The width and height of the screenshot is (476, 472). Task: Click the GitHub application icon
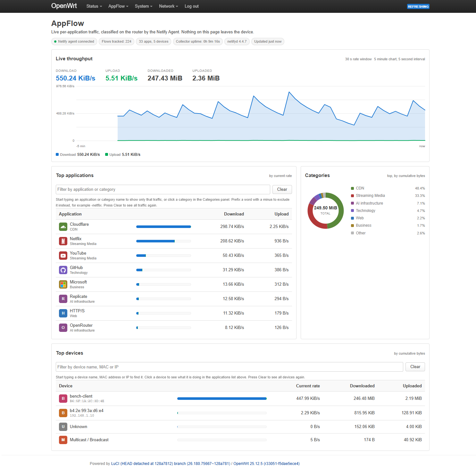[63, 270]
